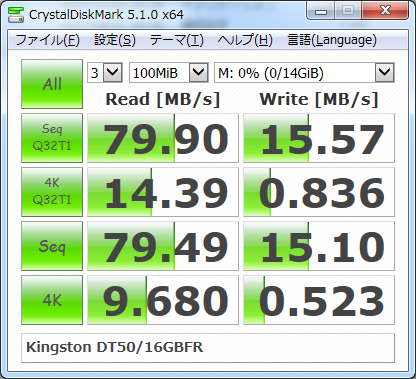
Task: Click the Write [MB/s] column header
Action: [319, 99]
